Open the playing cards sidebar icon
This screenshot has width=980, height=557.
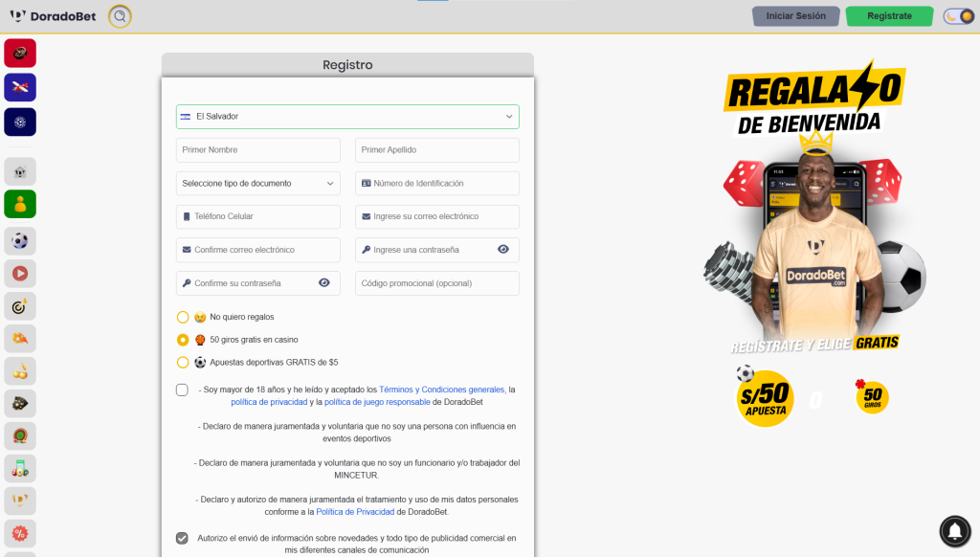point(20,403)
